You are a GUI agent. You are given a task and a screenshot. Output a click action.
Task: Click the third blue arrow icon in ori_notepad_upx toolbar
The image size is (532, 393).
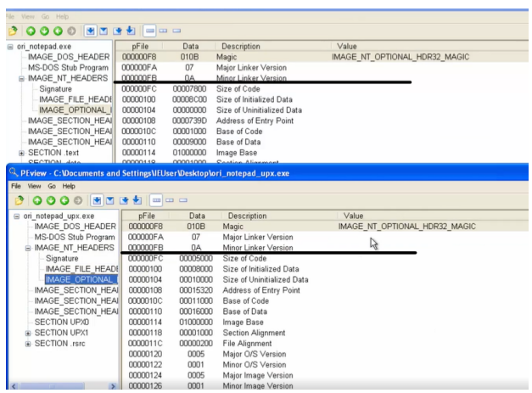coord(124,200)
